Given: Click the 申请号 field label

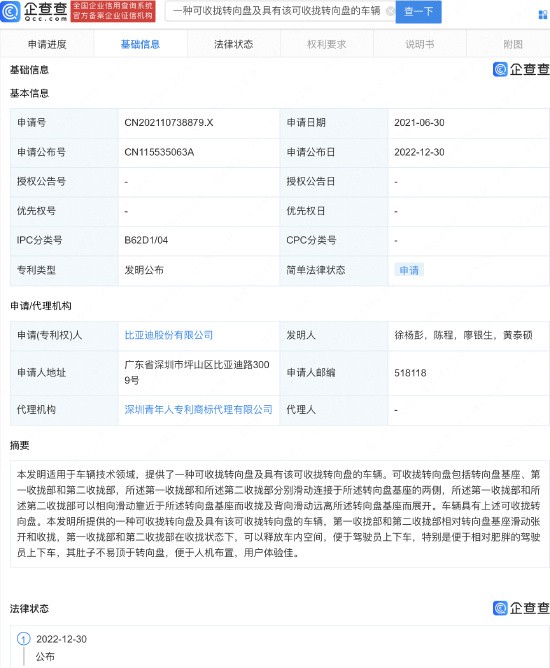Looking at the screenshot, I should click(x=32, y=123).
